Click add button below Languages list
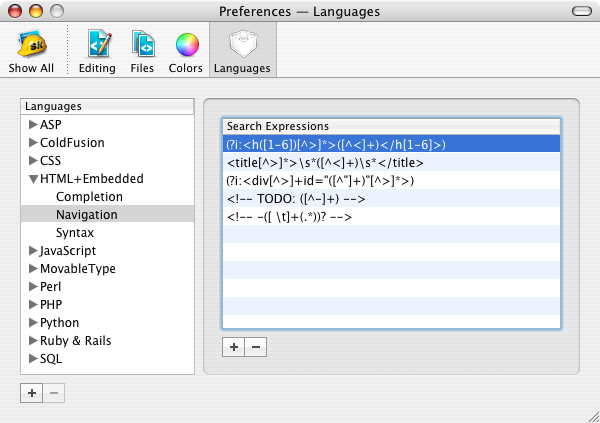The width and height of the screenshot is (600, 423). tap(32, 393)
